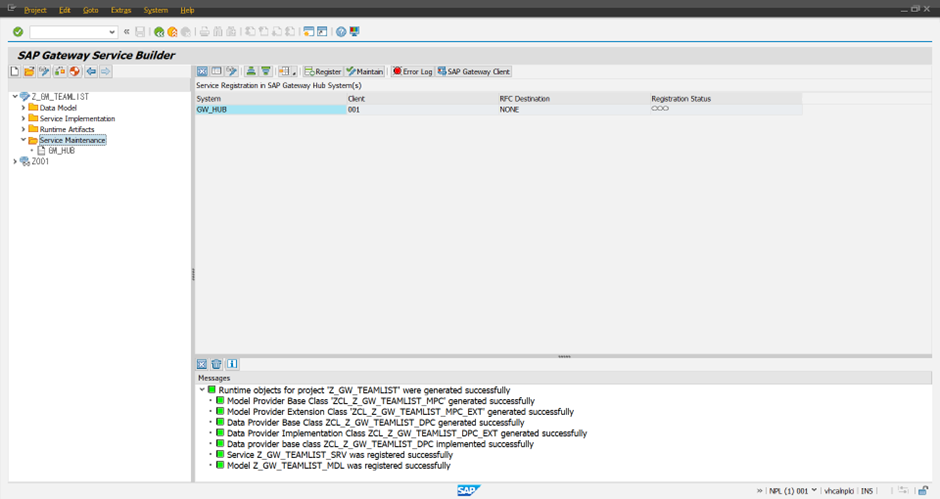Click the Display/Change pencil icon in project toolbar
Screen dimensions: 940x499
click(44, 71)
